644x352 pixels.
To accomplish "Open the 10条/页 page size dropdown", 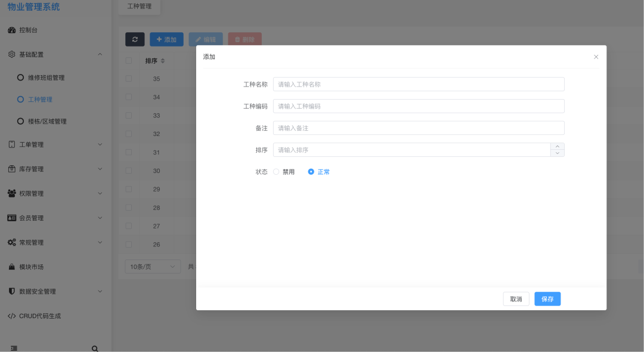I will click(x=153, y=267).
